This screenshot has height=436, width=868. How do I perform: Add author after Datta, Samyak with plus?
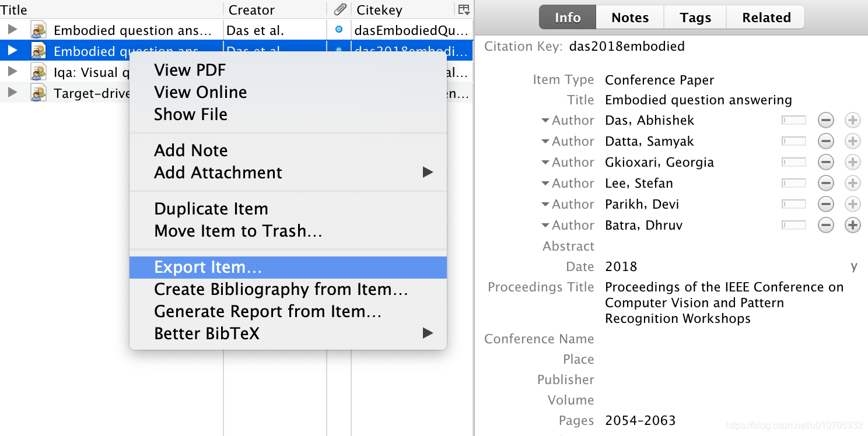[852, 142]
